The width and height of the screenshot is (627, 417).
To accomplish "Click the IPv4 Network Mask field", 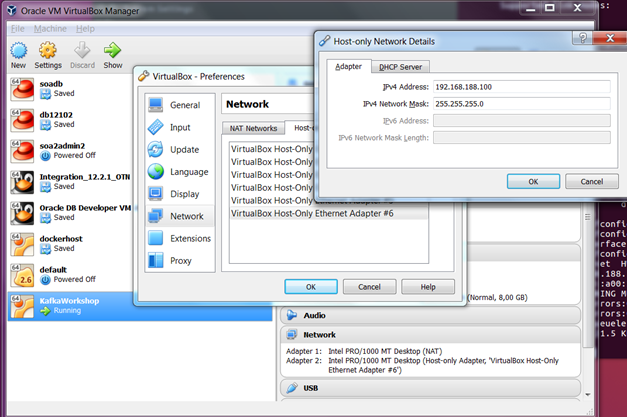I will pyautogui.click(x=521, y=104).
